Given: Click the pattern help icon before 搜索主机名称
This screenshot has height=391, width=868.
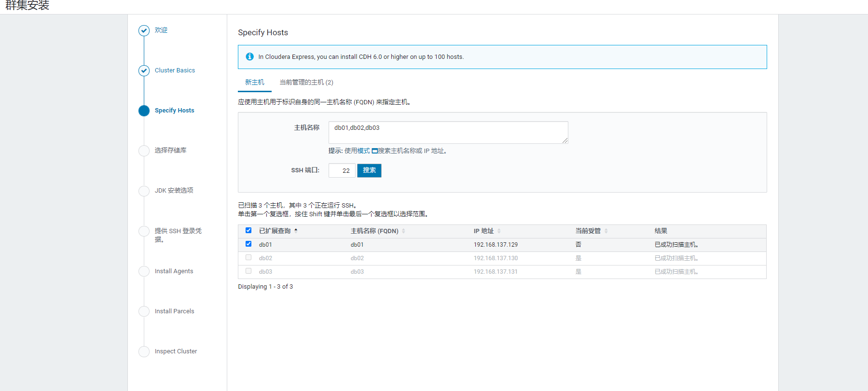Looking at the screenshot, I should pyautogui.click(x=374, y=151).
